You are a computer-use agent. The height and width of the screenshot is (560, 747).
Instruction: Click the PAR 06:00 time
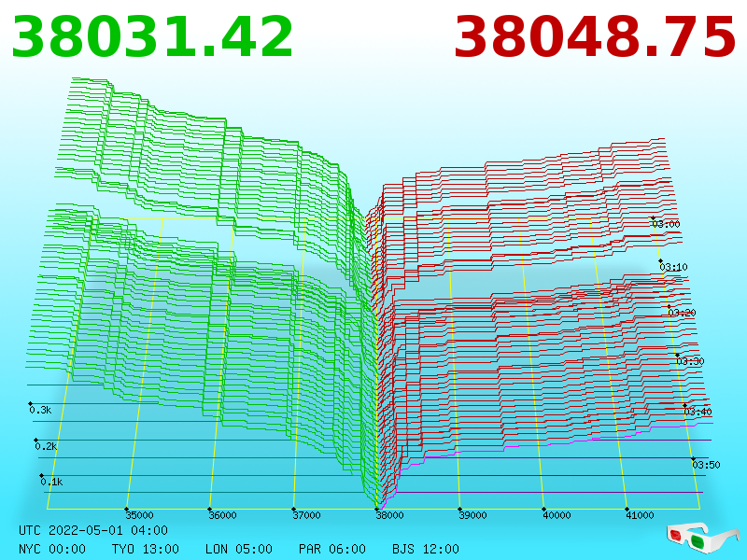(332, 549)
